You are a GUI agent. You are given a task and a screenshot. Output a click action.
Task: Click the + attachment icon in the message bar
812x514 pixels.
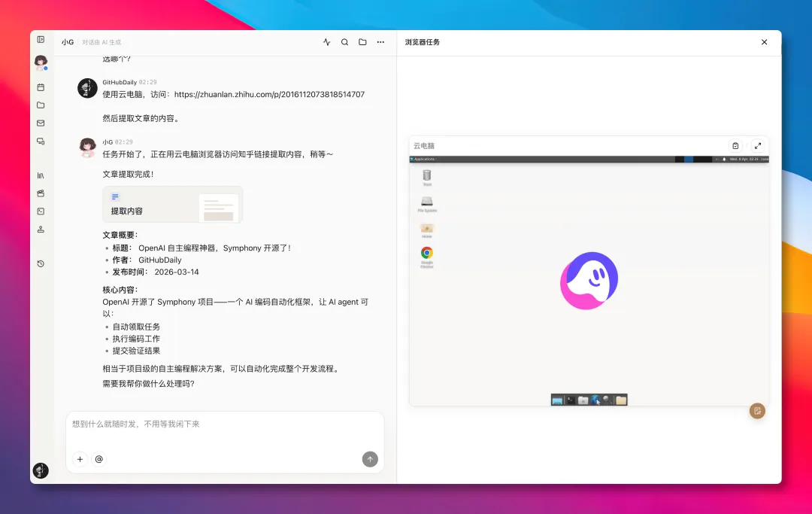pyautogui.click(x=80, y=459)
